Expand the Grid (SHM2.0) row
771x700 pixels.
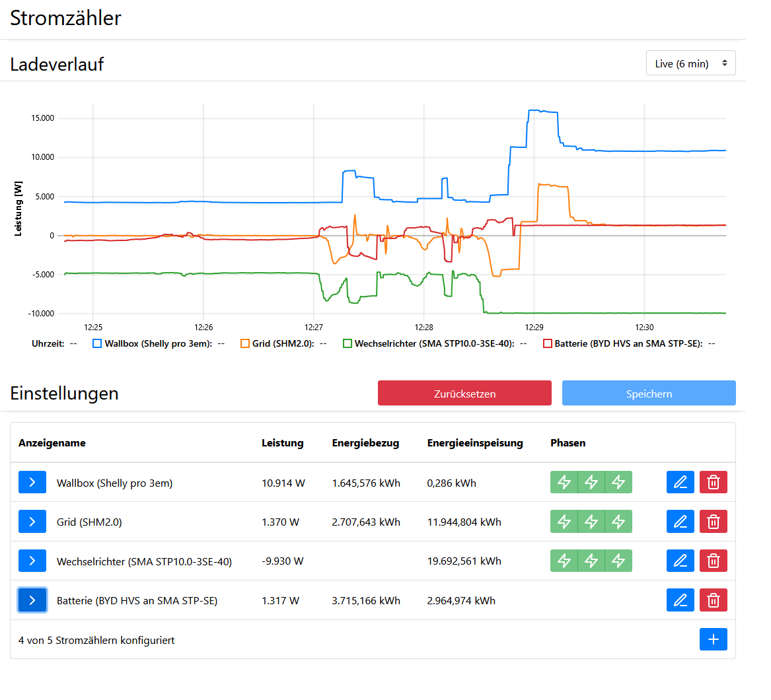click(32, 522)
